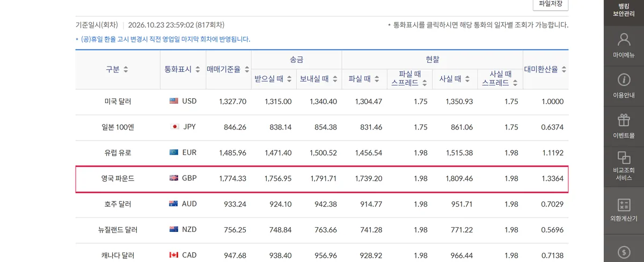The height and width of the screenshot is (262, 644).
Task: Select the 영국 파운드 row label
Action: pyautogui.click(x=118, y=179)
